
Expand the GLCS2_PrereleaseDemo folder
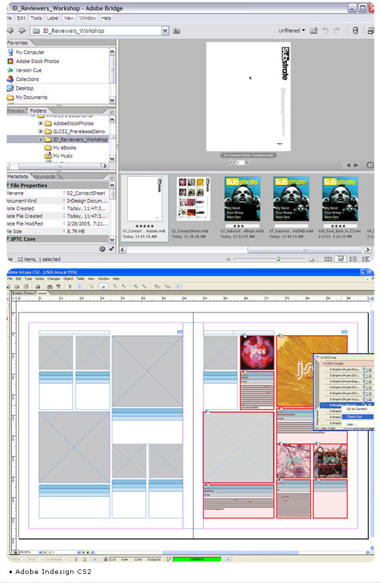click(41, 131)
